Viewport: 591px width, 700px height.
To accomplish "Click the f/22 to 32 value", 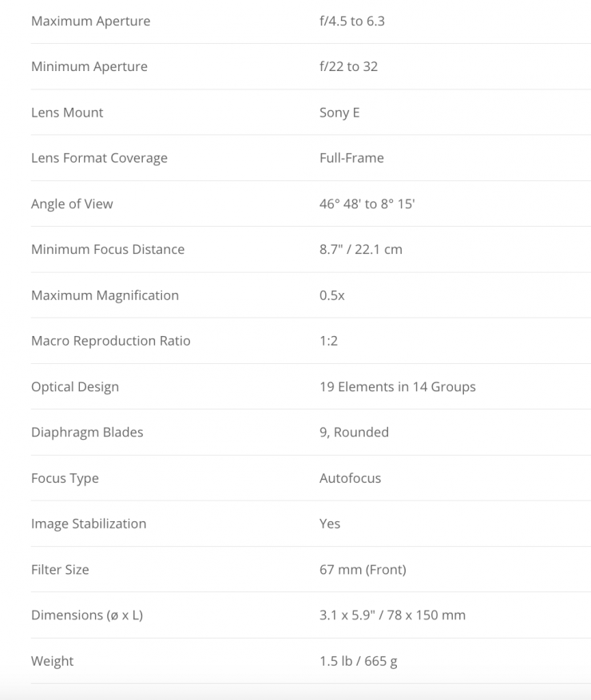I will 348,66.
